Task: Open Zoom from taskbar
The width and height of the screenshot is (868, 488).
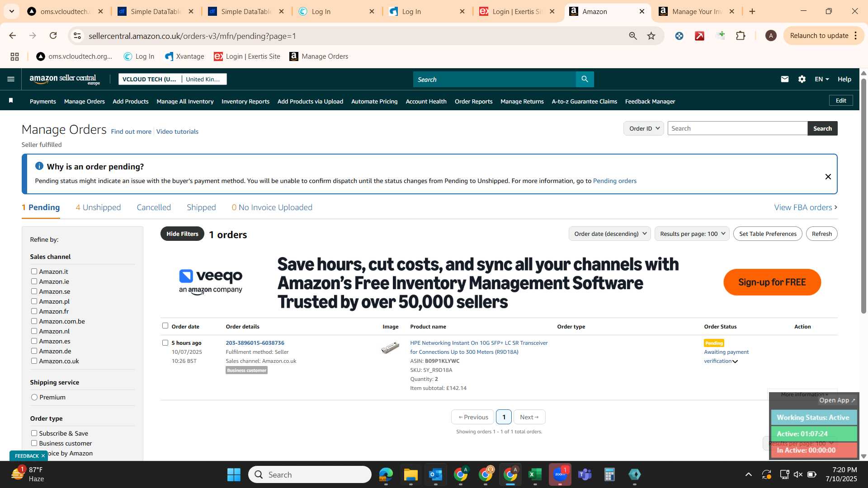Action: 560,474
